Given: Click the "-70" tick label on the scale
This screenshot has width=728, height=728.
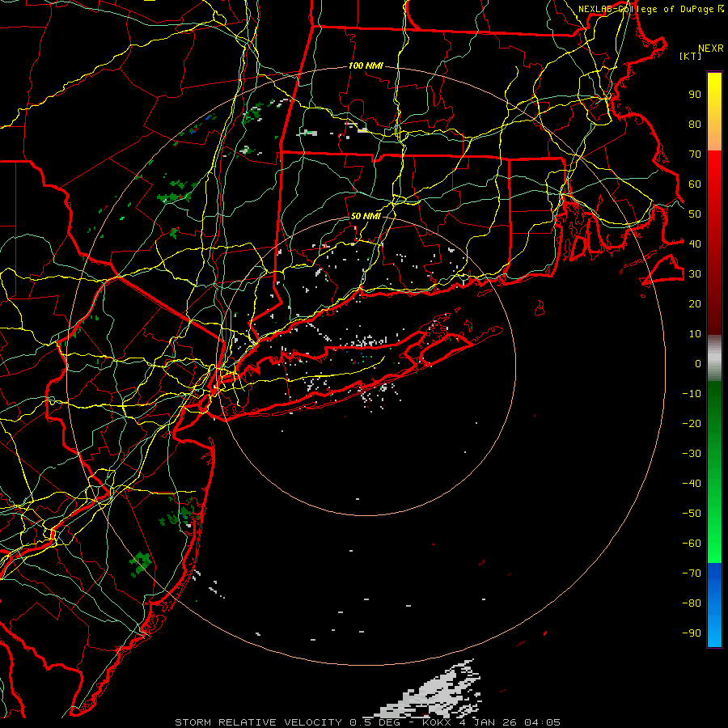Looking at the screenshot, I should (692, 574).
